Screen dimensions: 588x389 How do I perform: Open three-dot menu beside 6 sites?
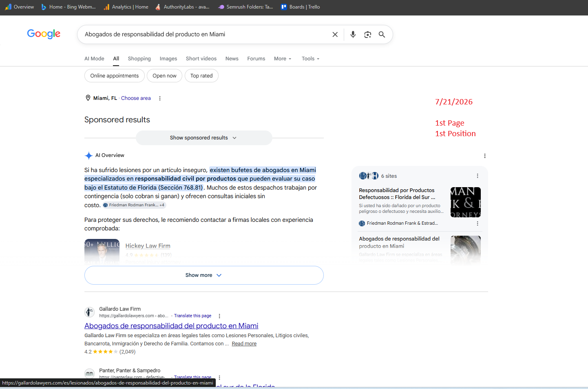click(x=477, y=176)
